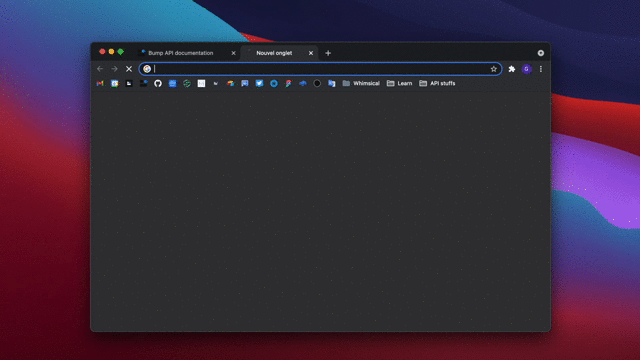Open the black circle bookmark icon
This screenshot has width=640, height=360.
coord(317,83)
